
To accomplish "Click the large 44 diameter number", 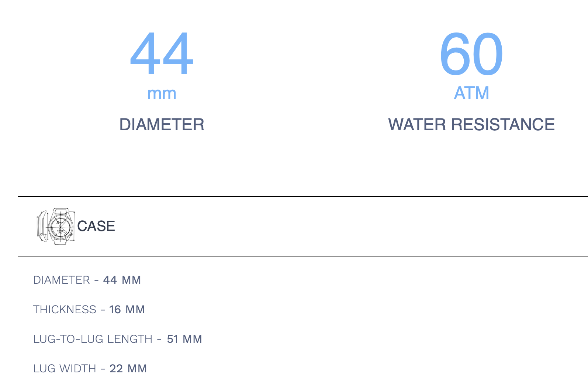I will coord(162,54).
